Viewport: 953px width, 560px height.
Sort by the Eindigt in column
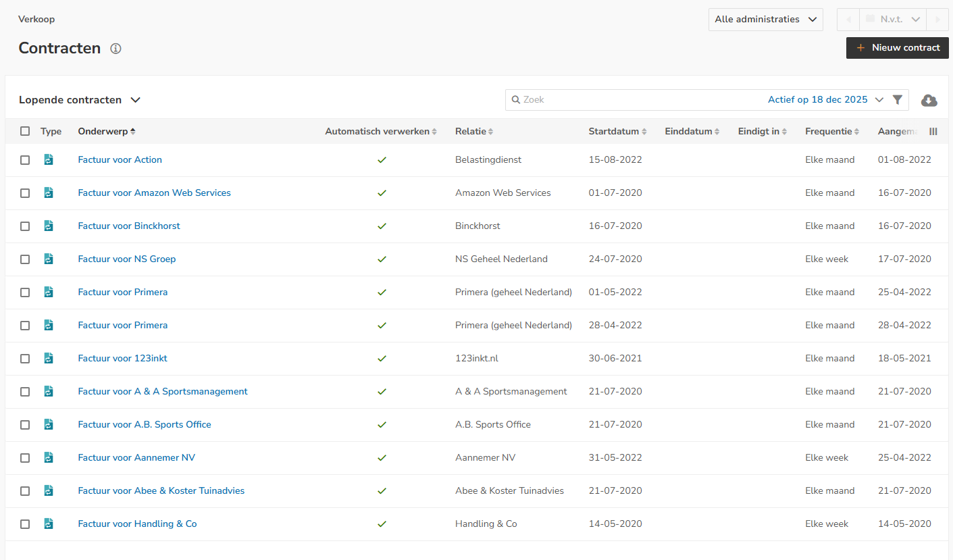[763, 132]
